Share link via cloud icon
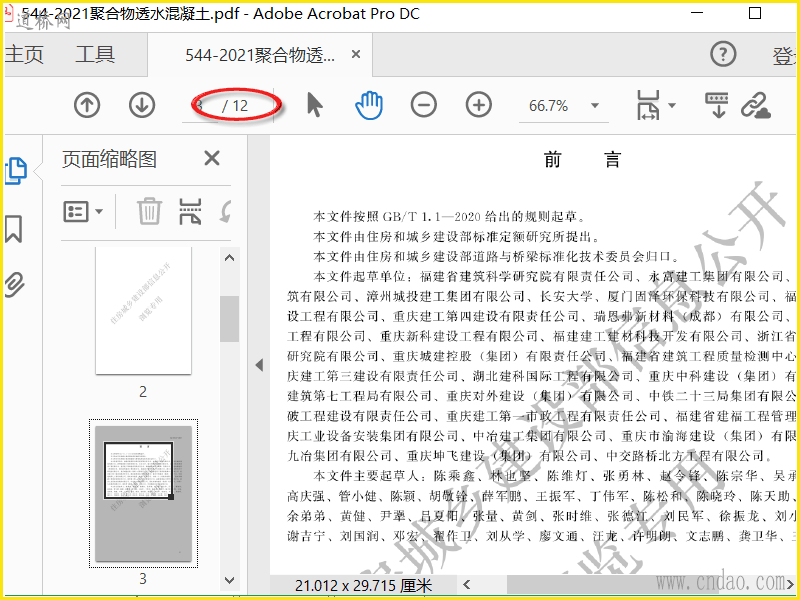The image size is (800, 600). click(x=756, y=105)
